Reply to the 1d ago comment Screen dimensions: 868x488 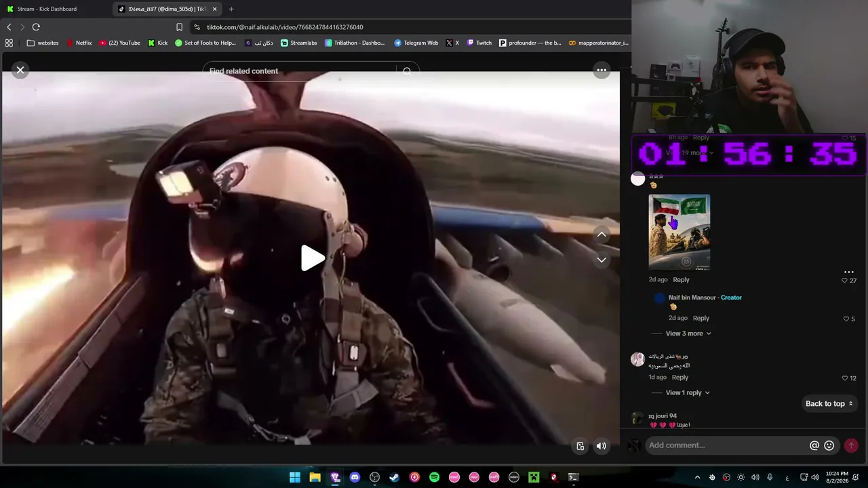679,378
